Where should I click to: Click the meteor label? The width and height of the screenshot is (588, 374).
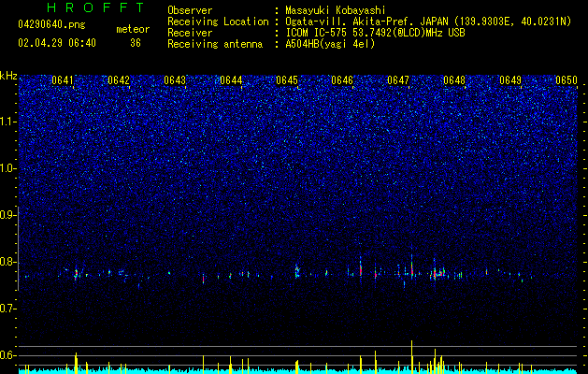pyautogui.click(x=133, y=29)
